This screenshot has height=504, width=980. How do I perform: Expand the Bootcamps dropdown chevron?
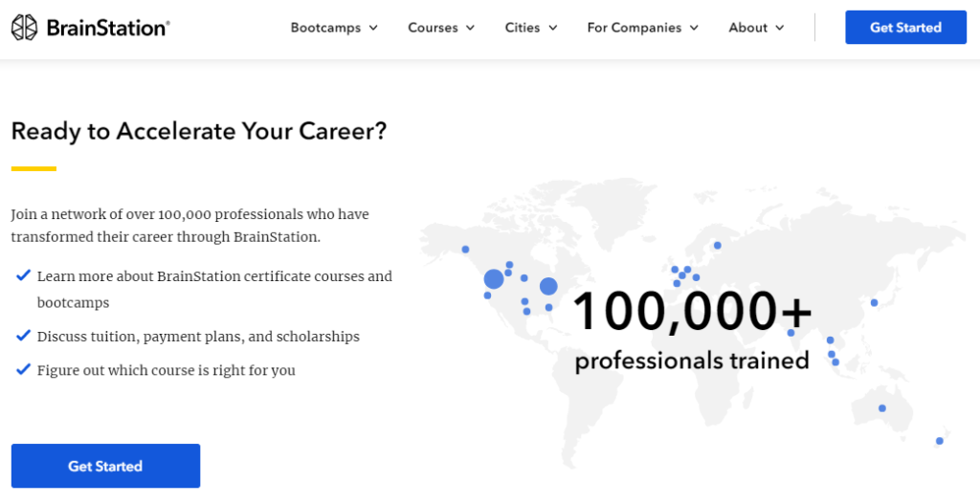coord(372,28)
